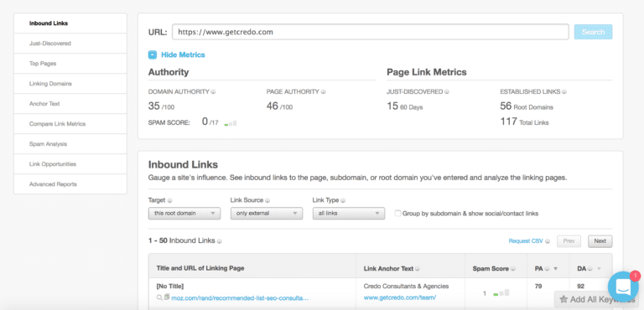Click the magnifier icon beside moz.com link

[x=159, y=297]
